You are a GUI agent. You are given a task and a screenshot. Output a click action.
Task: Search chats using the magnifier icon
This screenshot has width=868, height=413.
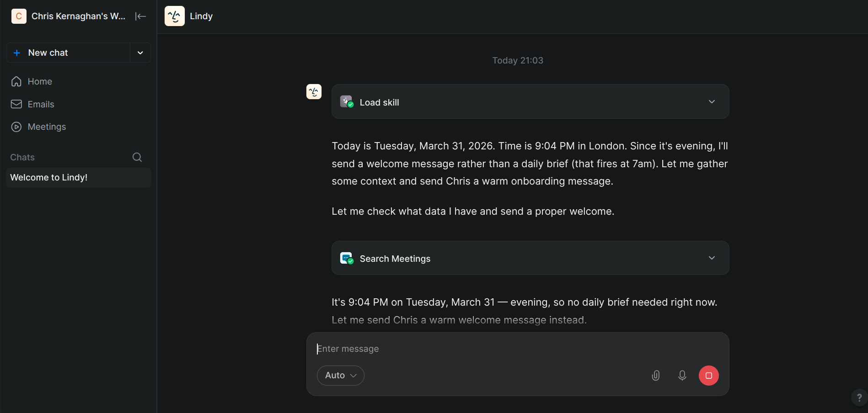point(137,157)
